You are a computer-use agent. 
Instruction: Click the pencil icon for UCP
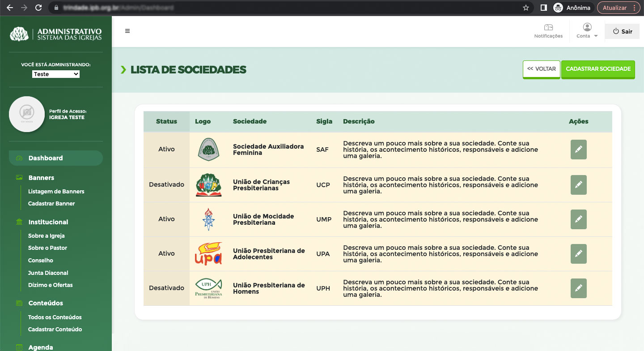click(x=578, y=184)
